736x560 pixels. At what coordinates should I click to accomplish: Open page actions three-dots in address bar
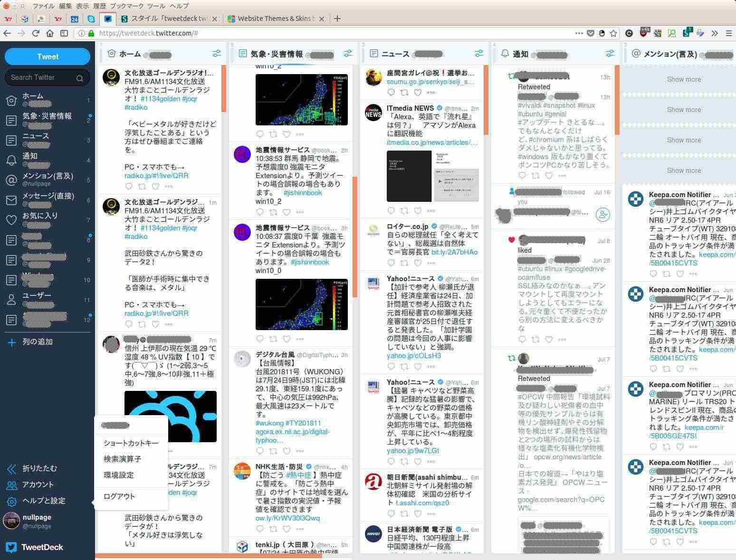pos(579,33)
